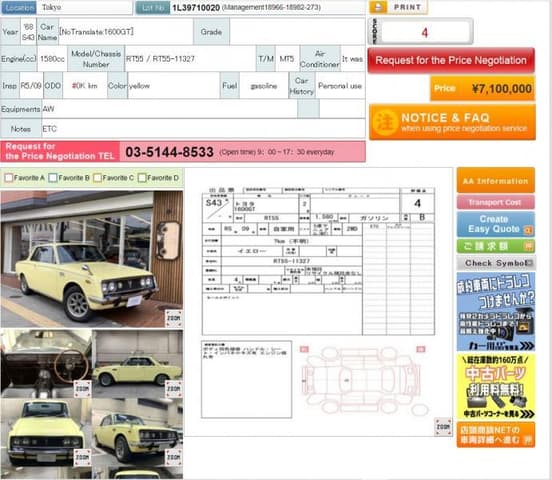Image resolution: width=552 pixels, height=480 pixels.
Task: Open the front-view yellow car thumbnail
Action: pyautogui.click(x=46, y=432)
